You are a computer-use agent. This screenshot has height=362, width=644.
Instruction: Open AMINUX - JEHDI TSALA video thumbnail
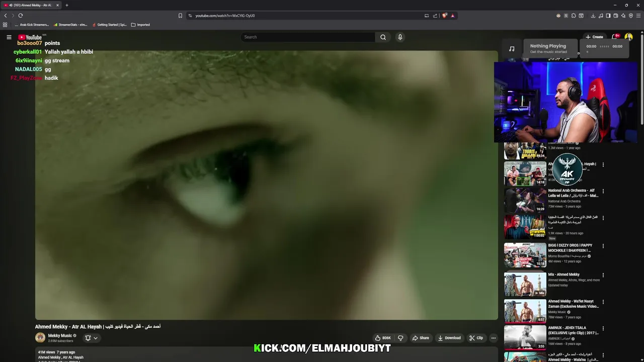[x=525, y=337]
